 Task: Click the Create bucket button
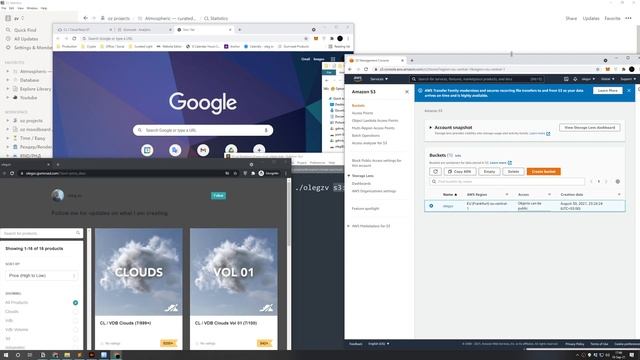(543, 171)
